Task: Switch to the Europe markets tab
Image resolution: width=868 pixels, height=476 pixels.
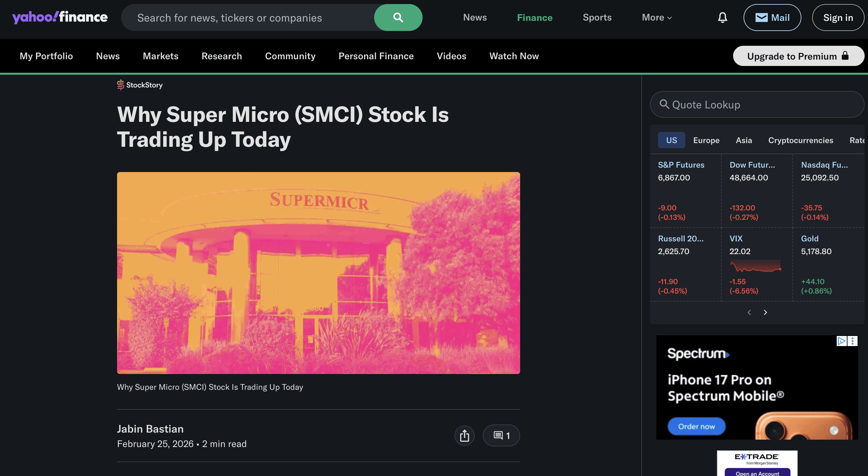Action: click(706, 140)
